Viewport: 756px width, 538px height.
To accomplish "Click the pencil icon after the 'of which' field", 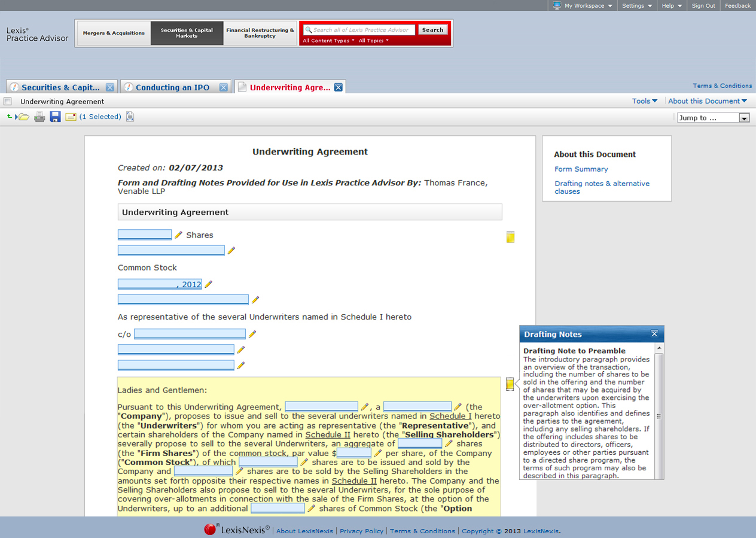I will 304,462.
